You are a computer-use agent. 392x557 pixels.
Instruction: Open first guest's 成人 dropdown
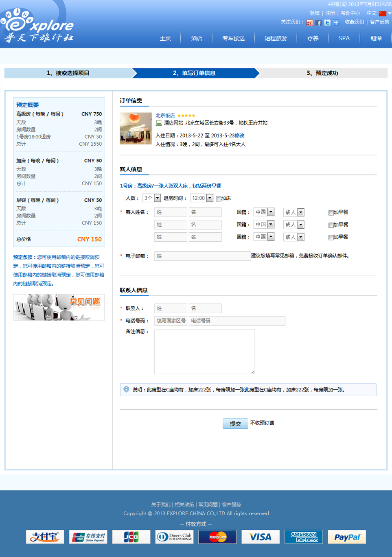[294, 212]
